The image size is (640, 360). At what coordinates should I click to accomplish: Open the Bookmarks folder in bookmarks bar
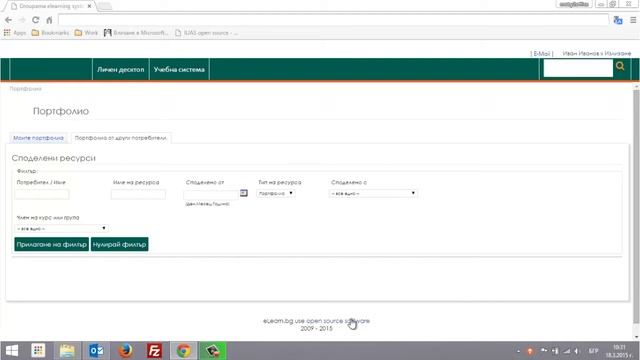pyautogui.click(x=50, y=33)
